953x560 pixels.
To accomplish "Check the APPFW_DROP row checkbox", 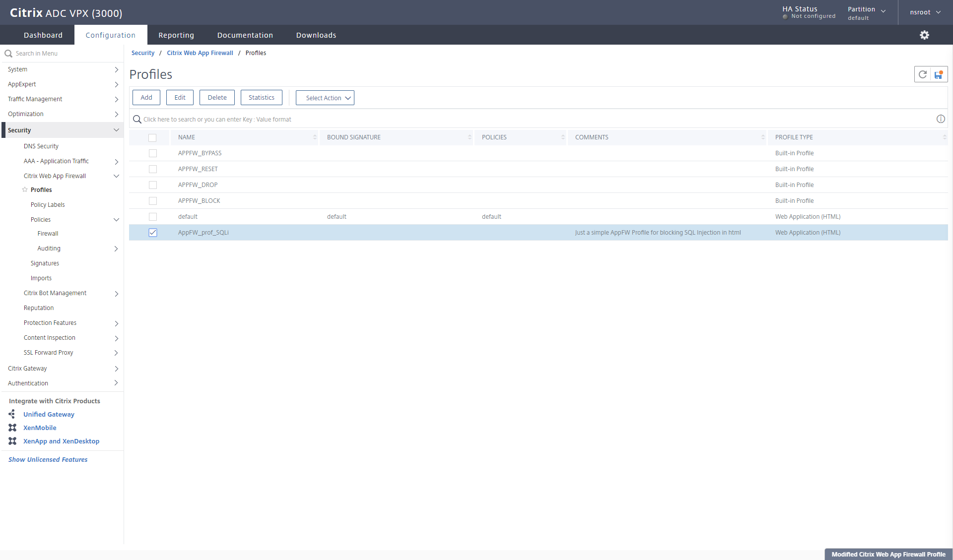I will point(153,185).
